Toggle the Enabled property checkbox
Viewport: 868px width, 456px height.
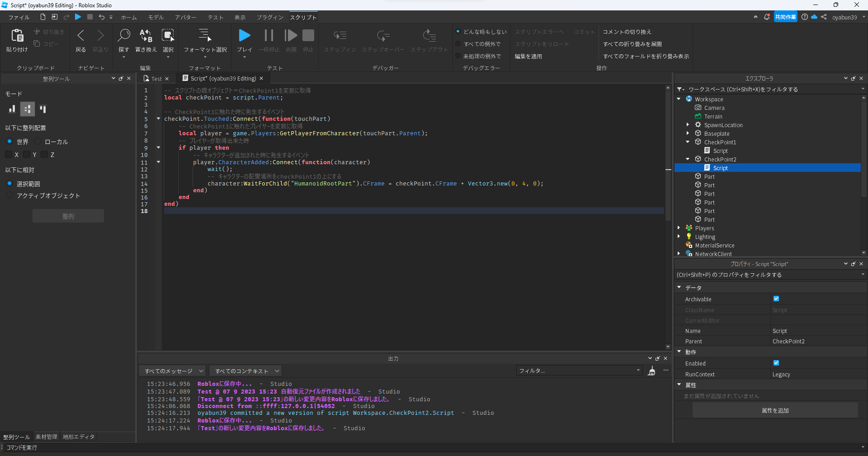pyautogui.click(x=776, y=363)
